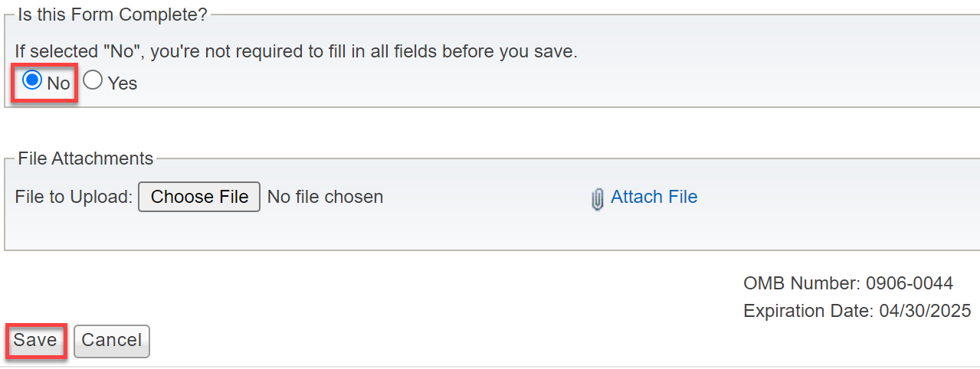980x369 pixels.
Task: Mark the form as complete with Yes
Action: pos(93,81)
